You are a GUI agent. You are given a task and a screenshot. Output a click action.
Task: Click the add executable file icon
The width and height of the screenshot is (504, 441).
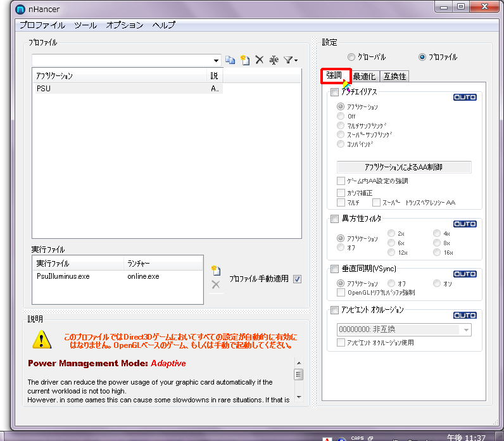point(216,271)
